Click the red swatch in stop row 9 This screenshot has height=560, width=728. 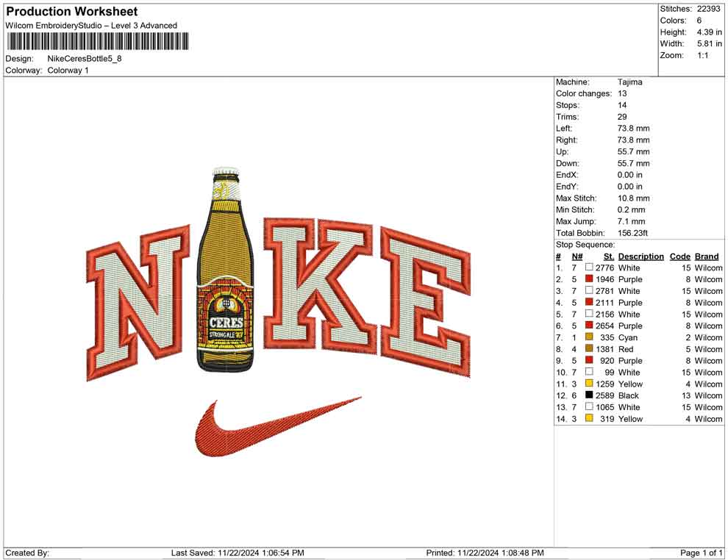[589, 360]
